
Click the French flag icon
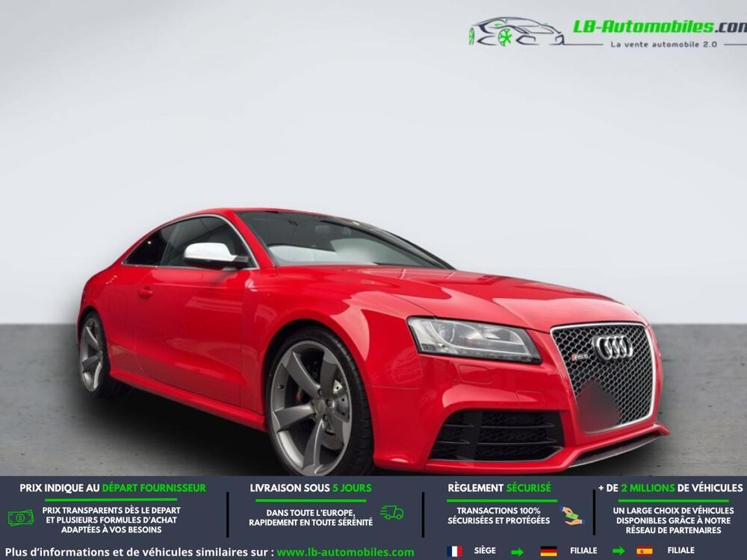tap(454, 552)
